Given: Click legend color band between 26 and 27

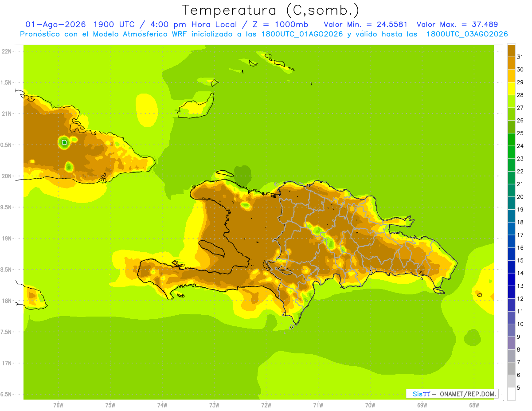Looking at the screenshot, I should pos(511,114).
